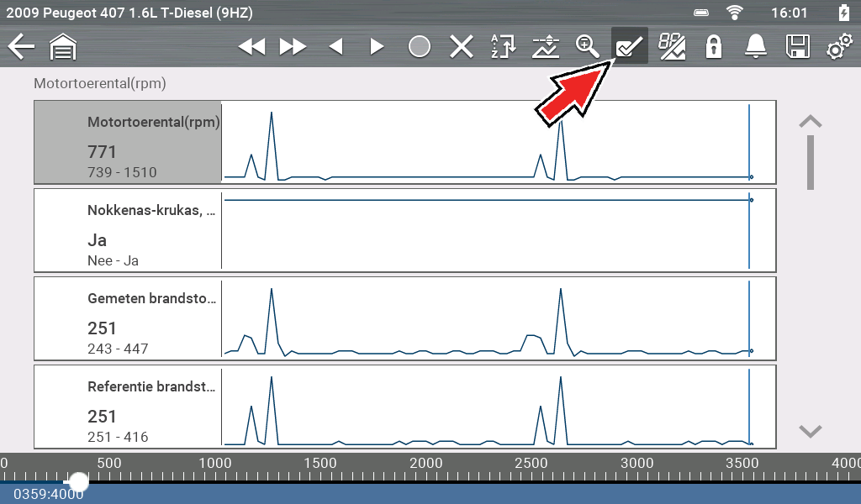The image size is (861, 504).
Task: Select the checkmark selection tool highlighted by the arrow
Action: coord(628,46)
